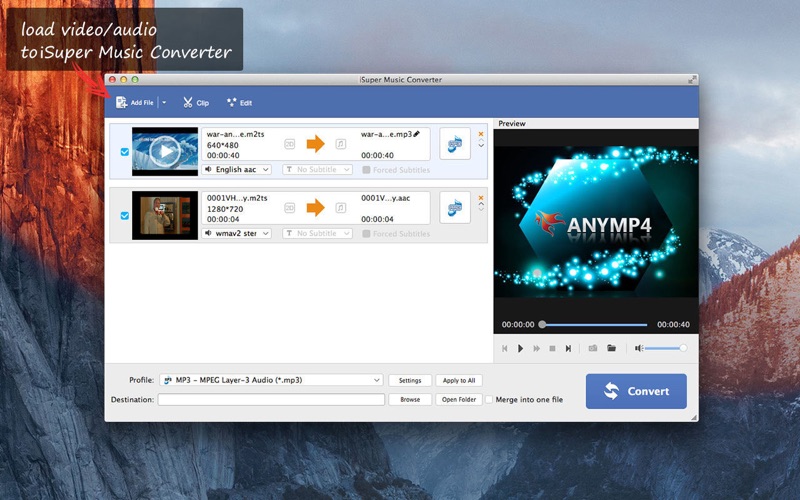Viewport: 800px width, 500px height.
Task: Open the Add File dropdown arrow
Action: tap(164, 103)
